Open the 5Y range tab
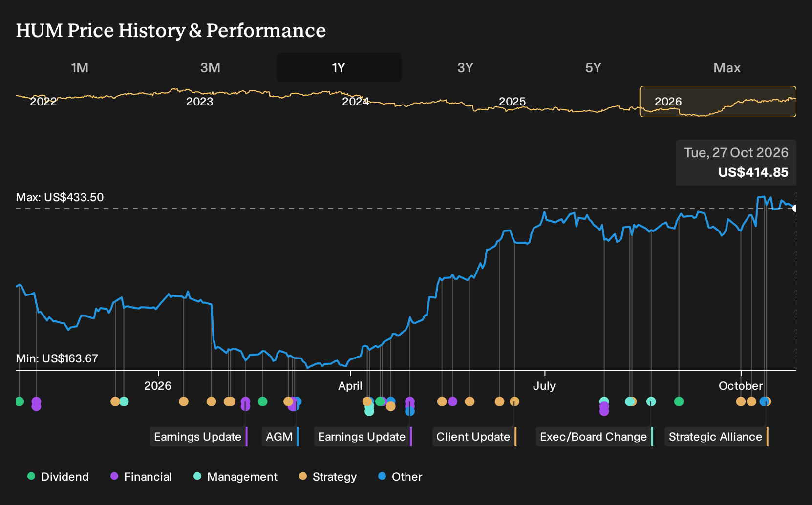 (593, 67)
